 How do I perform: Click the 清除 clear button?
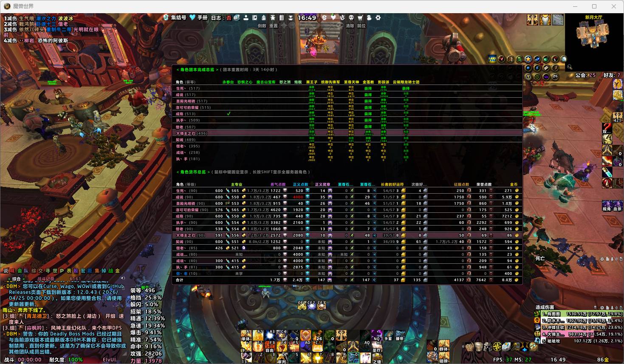[350, 25]
